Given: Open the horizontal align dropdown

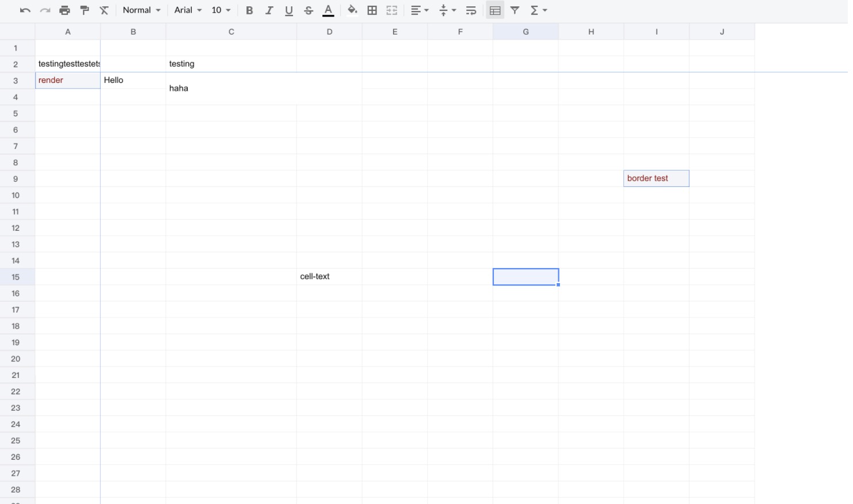Looking at the screenshot, I should [x=420, y=10].
